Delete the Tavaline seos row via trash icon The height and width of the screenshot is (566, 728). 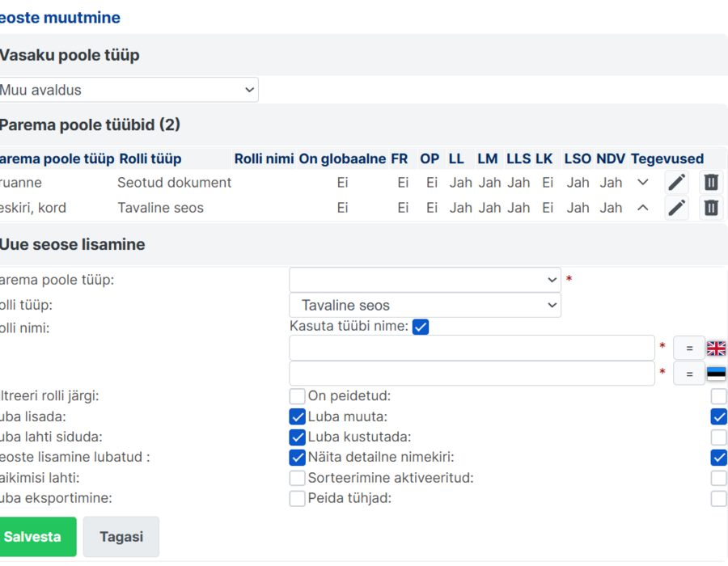[711, 207]
